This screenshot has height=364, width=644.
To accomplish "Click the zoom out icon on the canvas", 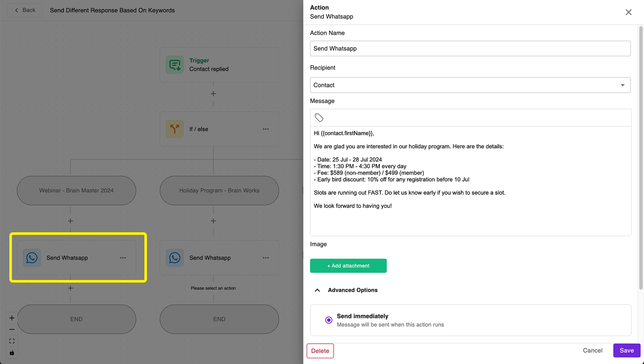I will pos(11,329).
